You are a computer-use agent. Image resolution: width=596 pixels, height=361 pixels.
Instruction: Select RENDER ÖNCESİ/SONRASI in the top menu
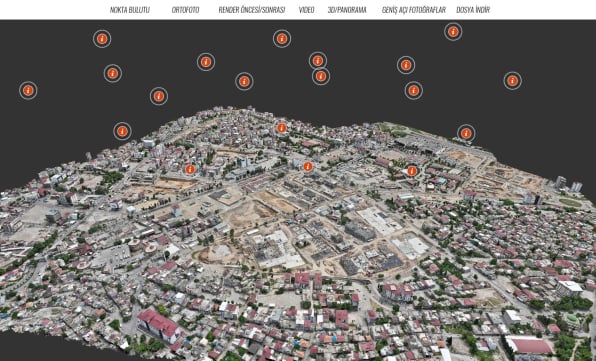point(252,10)
